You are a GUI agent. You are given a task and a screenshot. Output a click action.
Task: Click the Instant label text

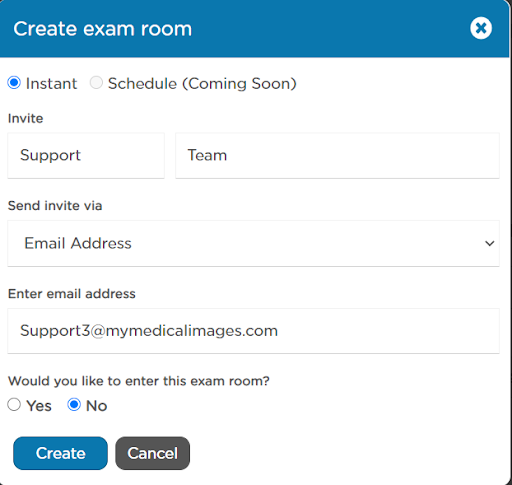tap(51, 83)
